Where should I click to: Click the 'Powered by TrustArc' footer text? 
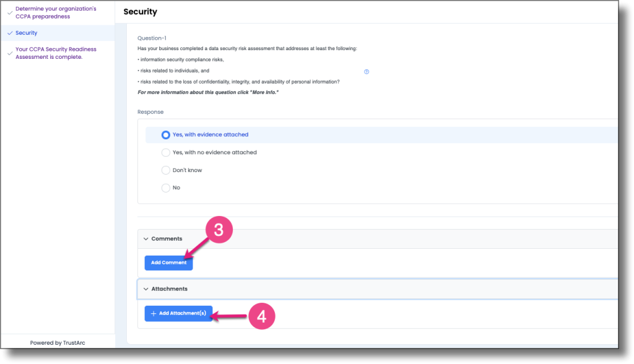58,343
